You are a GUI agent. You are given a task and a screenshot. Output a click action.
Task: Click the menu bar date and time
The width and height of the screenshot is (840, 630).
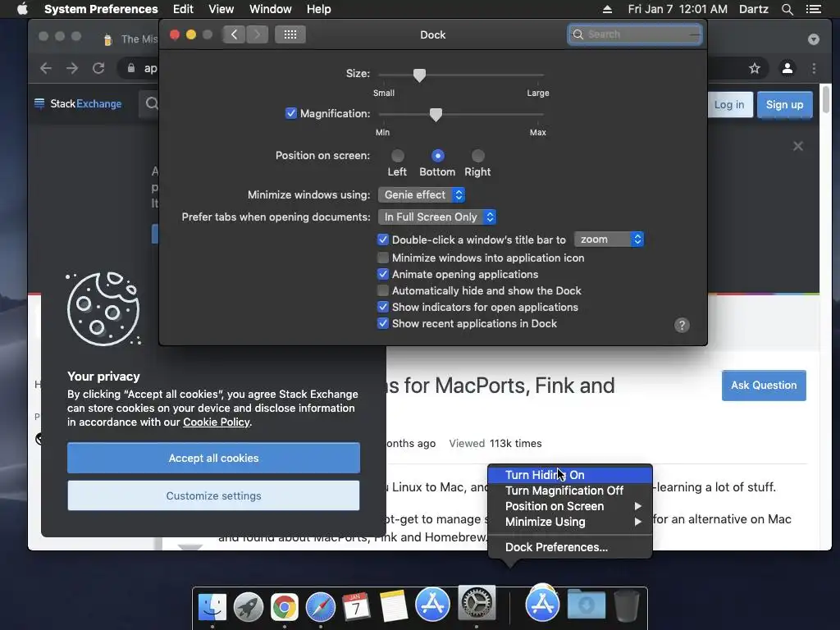point(677,9)
